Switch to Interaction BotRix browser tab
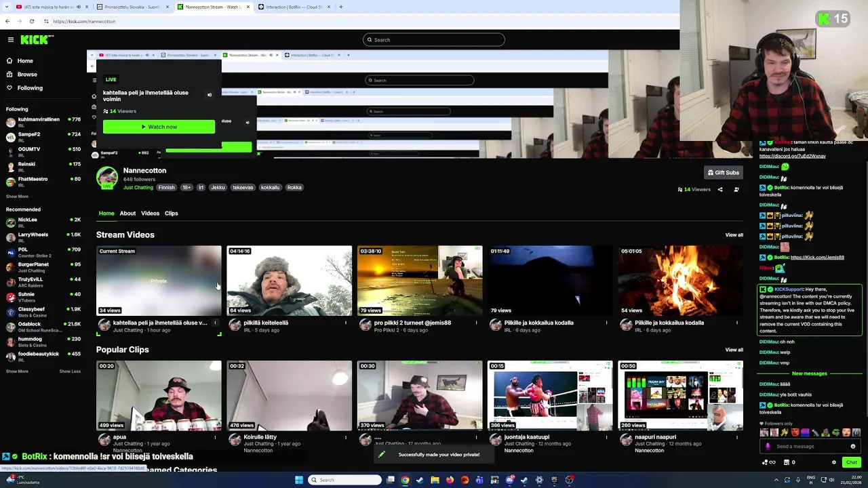868x488 pixels. [x=294, y=7]
